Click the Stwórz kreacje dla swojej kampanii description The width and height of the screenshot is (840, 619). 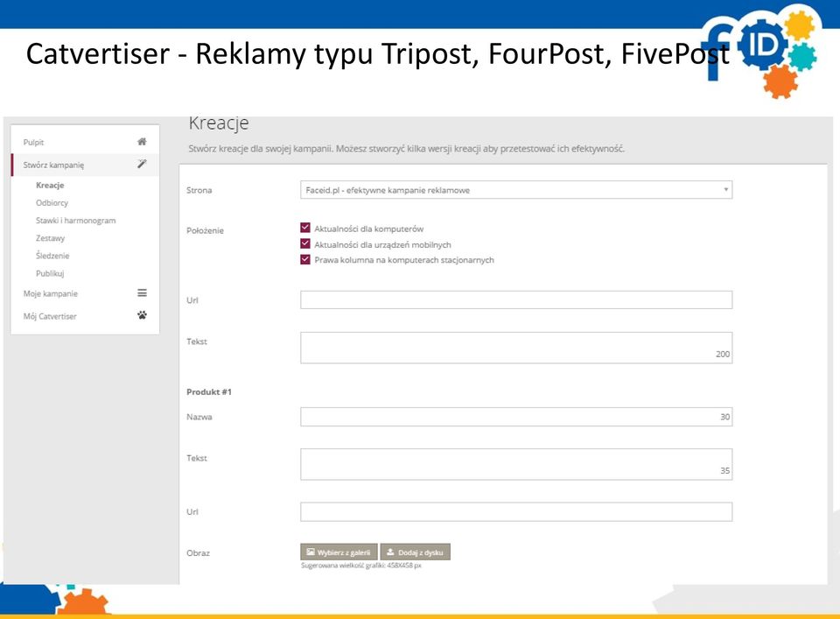(406, 149)
